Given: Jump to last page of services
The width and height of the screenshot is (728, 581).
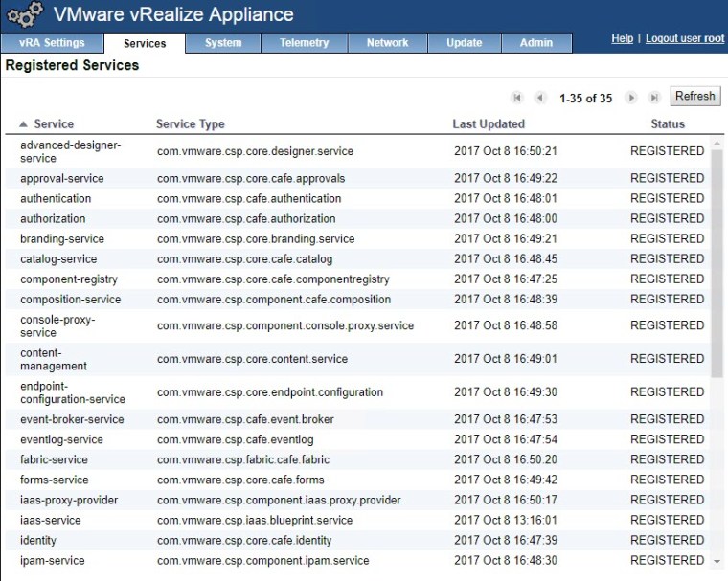Looking at the screenshot, I should click(654, 98).
